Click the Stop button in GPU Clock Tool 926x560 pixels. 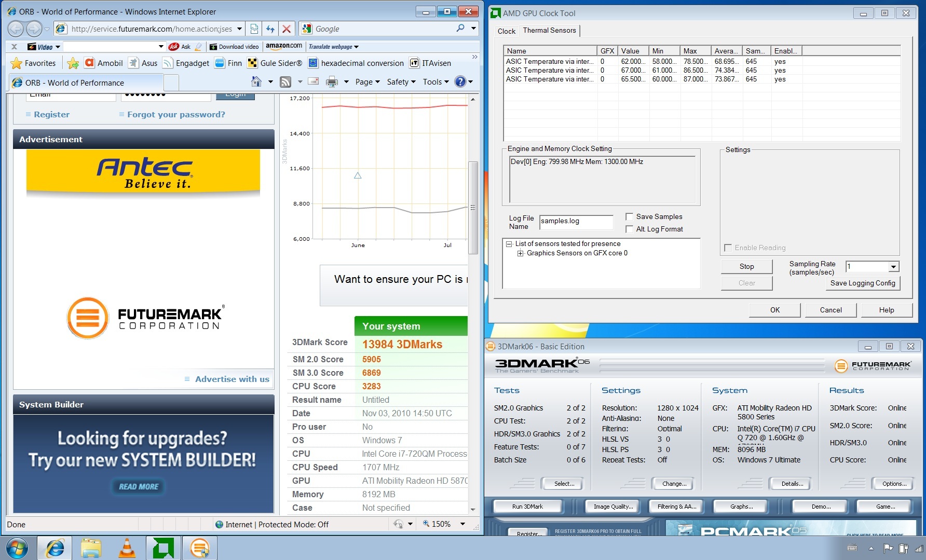pyautogui.click(x=746, y=266)
